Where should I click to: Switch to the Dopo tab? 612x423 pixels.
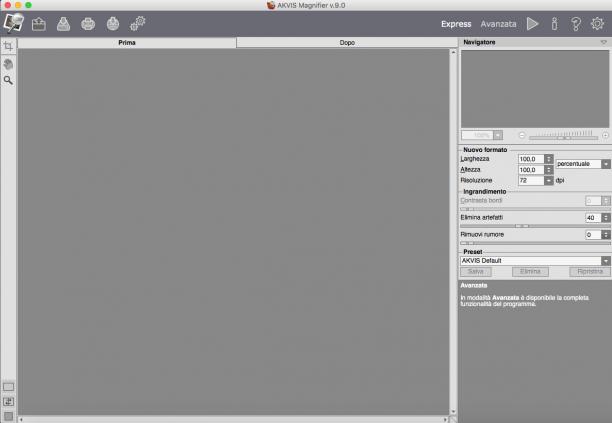(x=347, y=43)
